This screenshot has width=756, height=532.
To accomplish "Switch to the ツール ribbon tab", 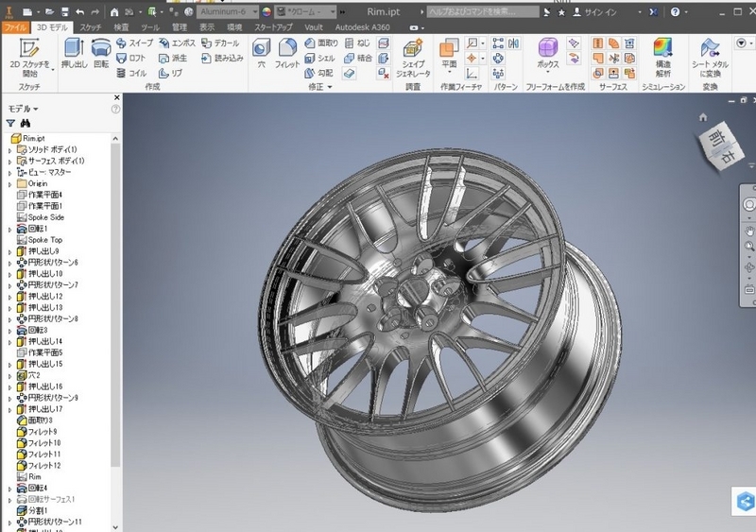I will pyautogui.click(x=150, y=27).
